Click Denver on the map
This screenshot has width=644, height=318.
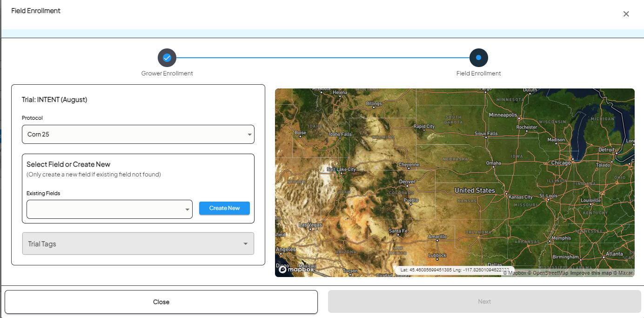[408, 182]
